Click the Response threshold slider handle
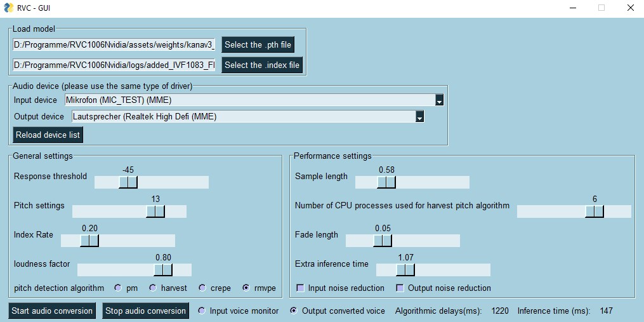Image resolution: width=644 pixels, height=322 pixels. point(128,182)
